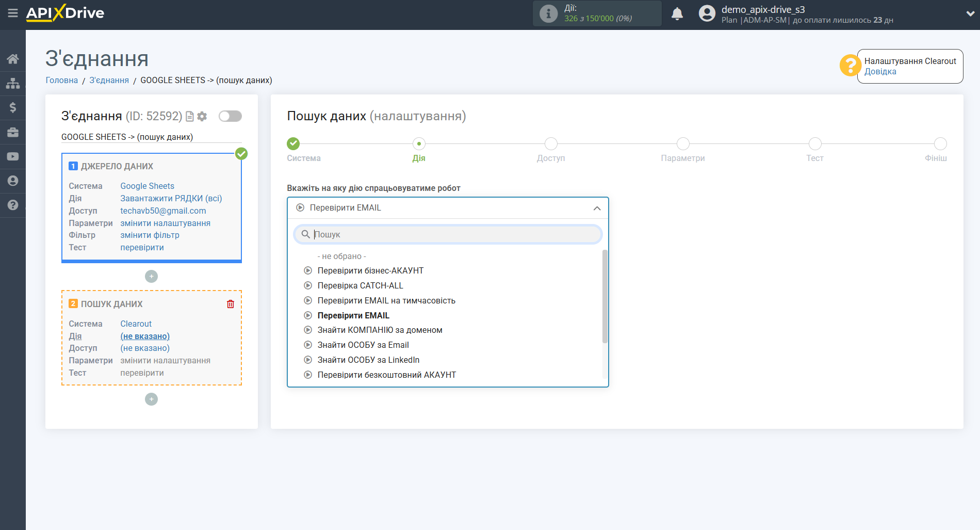
Task: Open the video tutorials icon in the sidebar
Action: pyautogui.click(x=13, y=156)
